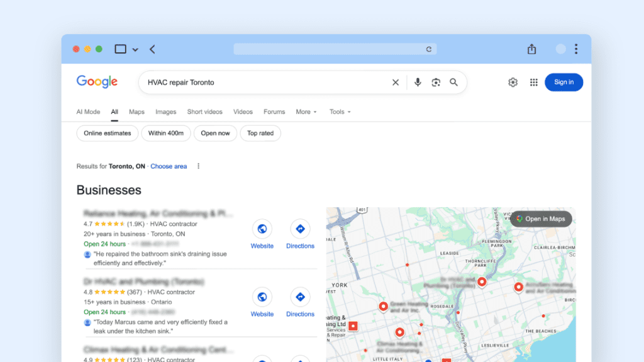
Task: Click in the 'HVAC repair Toronto' search field
Action: click(264, 82)
